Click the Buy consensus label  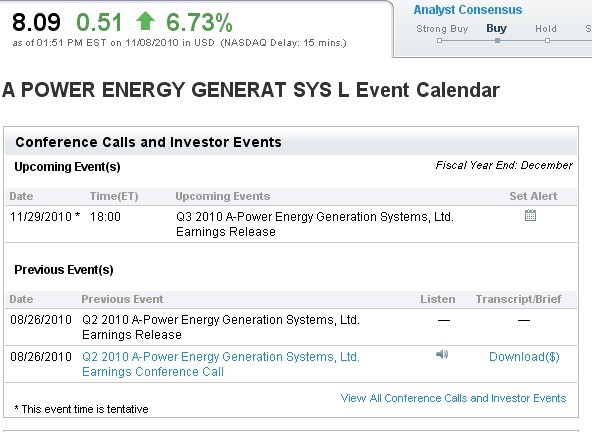tap(496, 29)
